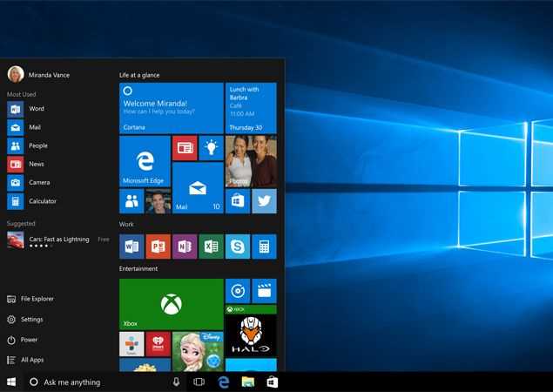Viewport: 553px width, 392px height.
Task: Click the Life at a glance group title
Action: pos(139,75)
